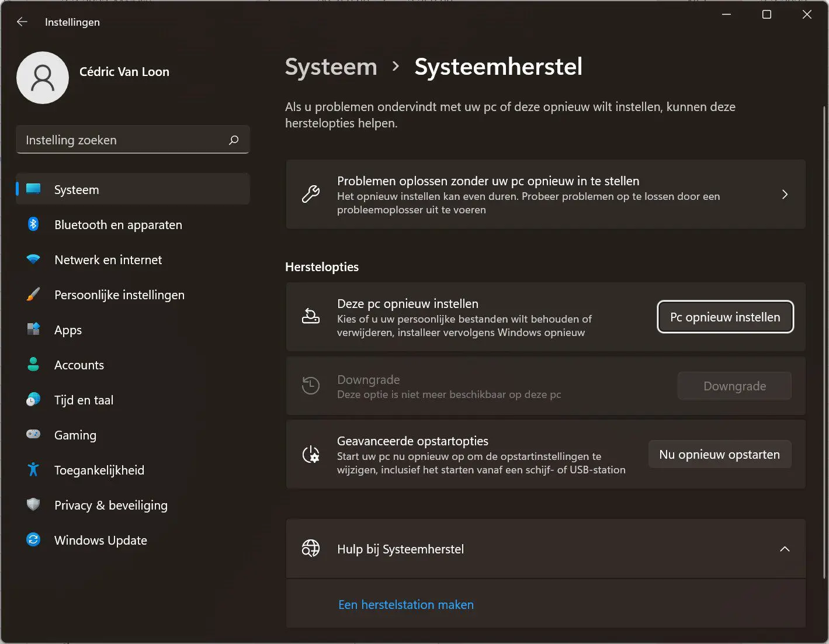This screenshot has height=644, width=829.
Task: Go to Netwerk en internet
Action: click(133, 259)
